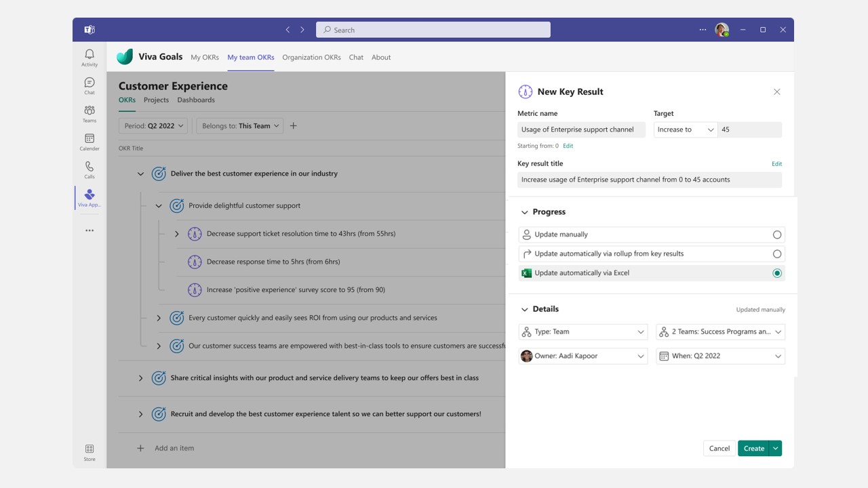
Task: Select Update automatically via rollup radio button
Action: (777, 254)
